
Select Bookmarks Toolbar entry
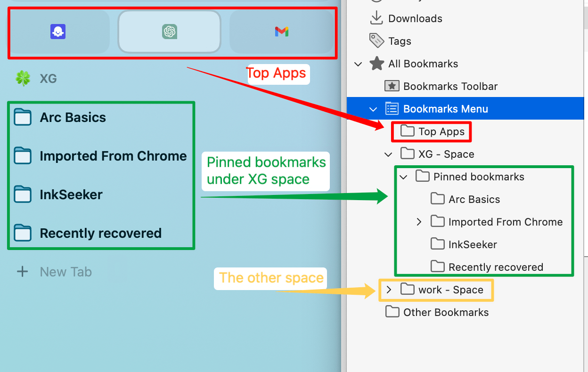point(450,86)
